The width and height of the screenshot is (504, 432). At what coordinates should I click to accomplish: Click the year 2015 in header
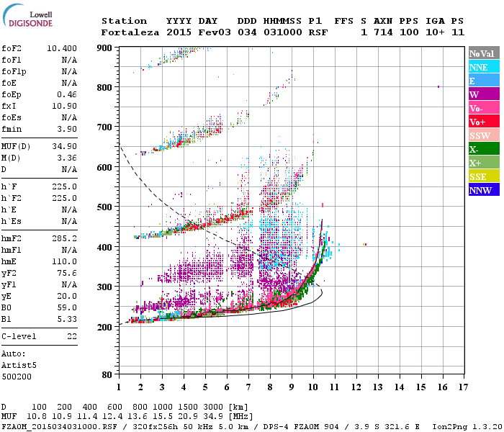click(179, 32)
